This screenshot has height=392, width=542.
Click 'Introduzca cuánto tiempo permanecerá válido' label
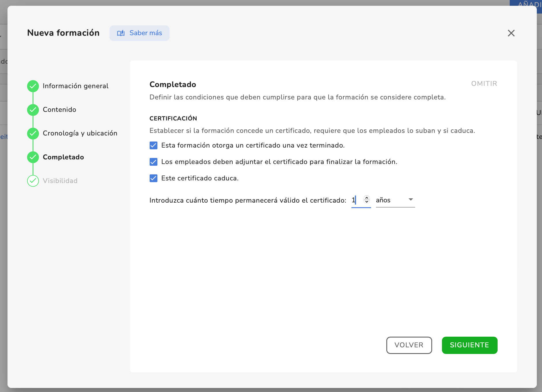(248, 200)
